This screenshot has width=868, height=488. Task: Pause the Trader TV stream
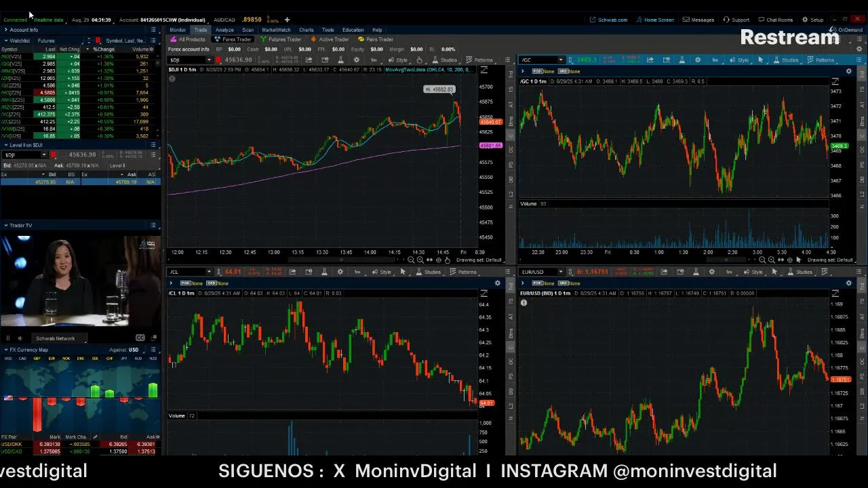(8, 338)
